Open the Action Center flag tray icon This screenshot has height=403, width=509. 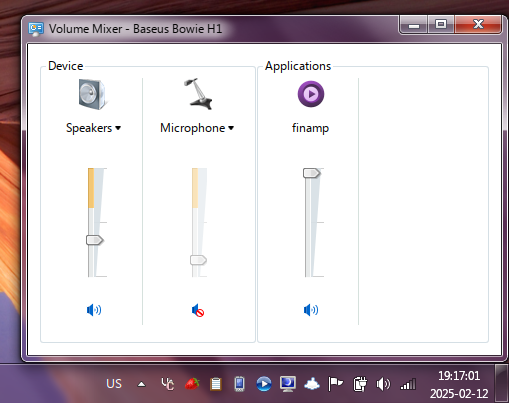click(335, 384)
